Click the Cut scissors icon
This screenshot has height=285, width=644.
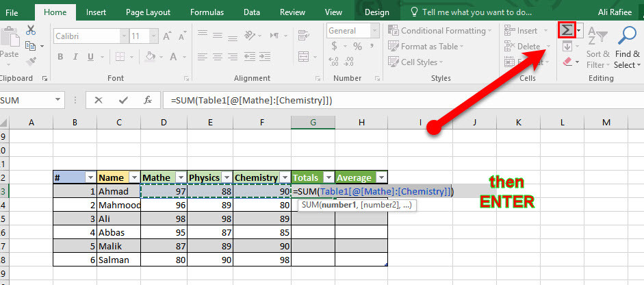tap(31, 30)
